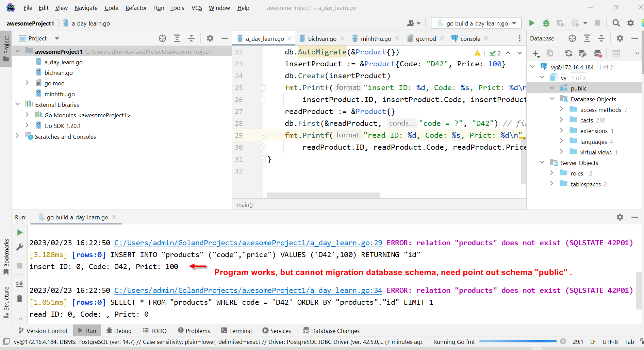The width and height of the screenshot is (644, 350).
Task: Open a_day_learn.go:34 from the error link
Action: [248, 290]
